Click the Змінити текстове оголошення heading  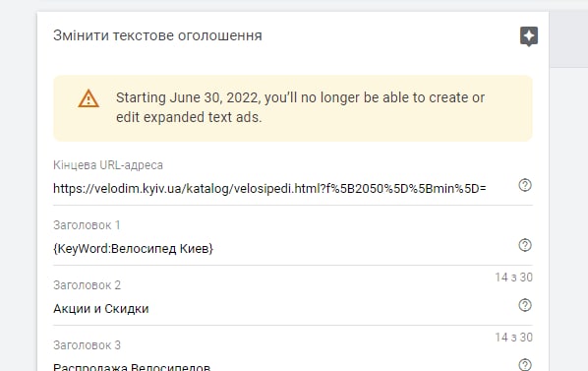157,35
